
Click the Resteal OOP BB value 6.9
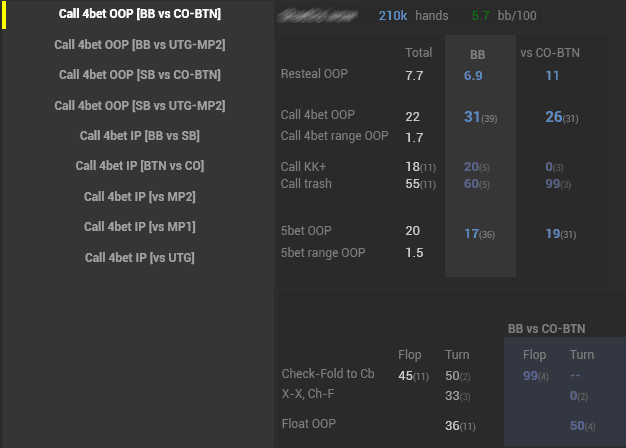[473, 76]
